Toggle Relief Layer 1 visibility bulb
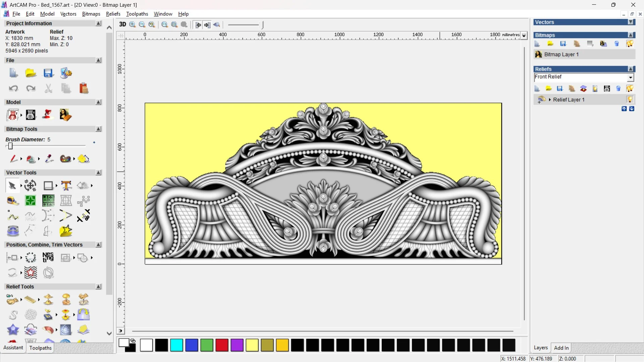Image resolution: width=644 pixels, height=362 pixels. coord(630,100)
